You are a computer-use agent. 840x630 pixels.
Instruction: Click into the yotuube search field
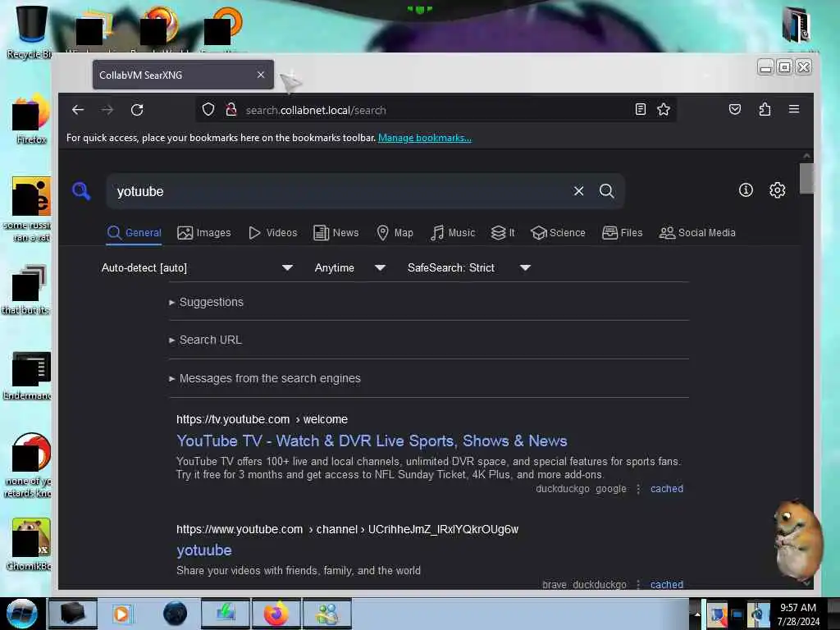pyautogui.click(x=343, y=191)
